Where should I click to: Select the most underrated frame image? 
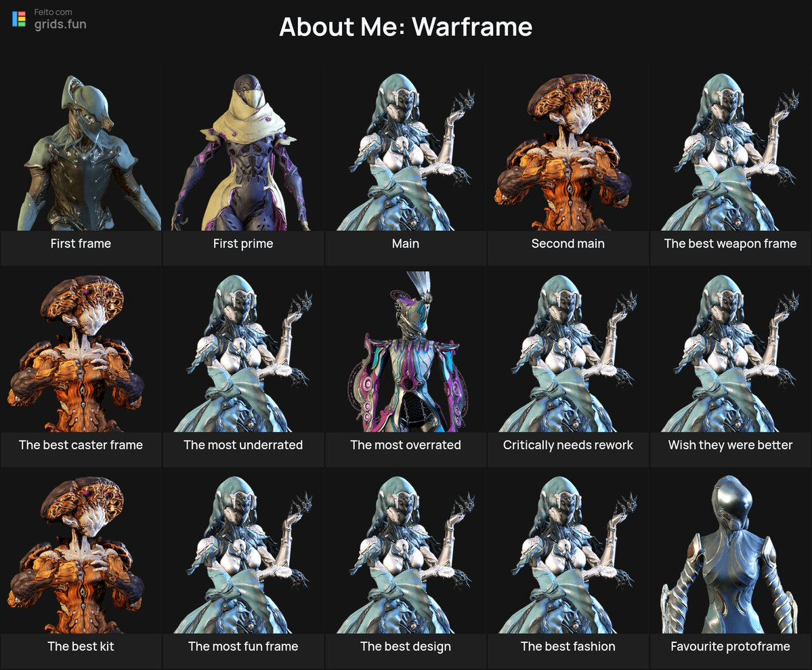(243, 351)
